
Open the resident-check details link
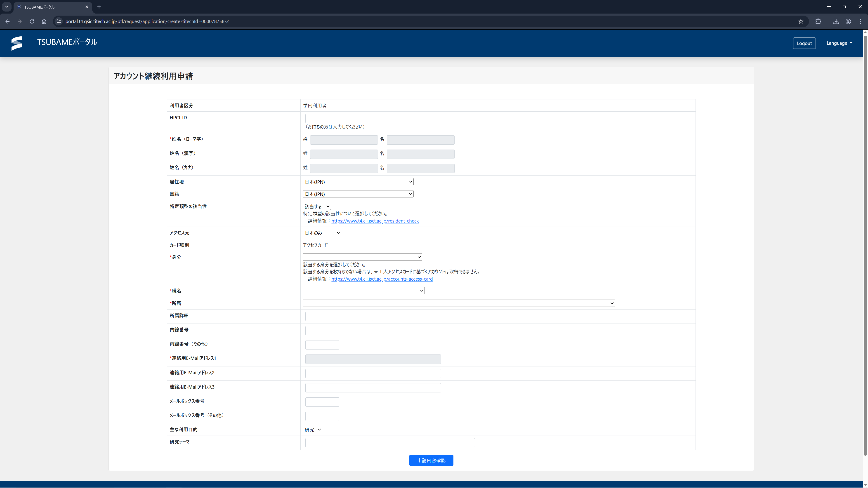(375, 221)
